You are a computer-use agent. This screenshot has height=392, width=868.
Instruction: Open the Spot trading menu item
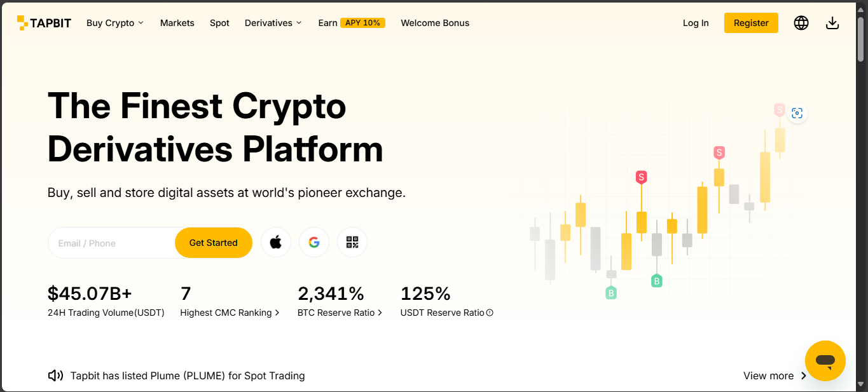click(219, 23)
